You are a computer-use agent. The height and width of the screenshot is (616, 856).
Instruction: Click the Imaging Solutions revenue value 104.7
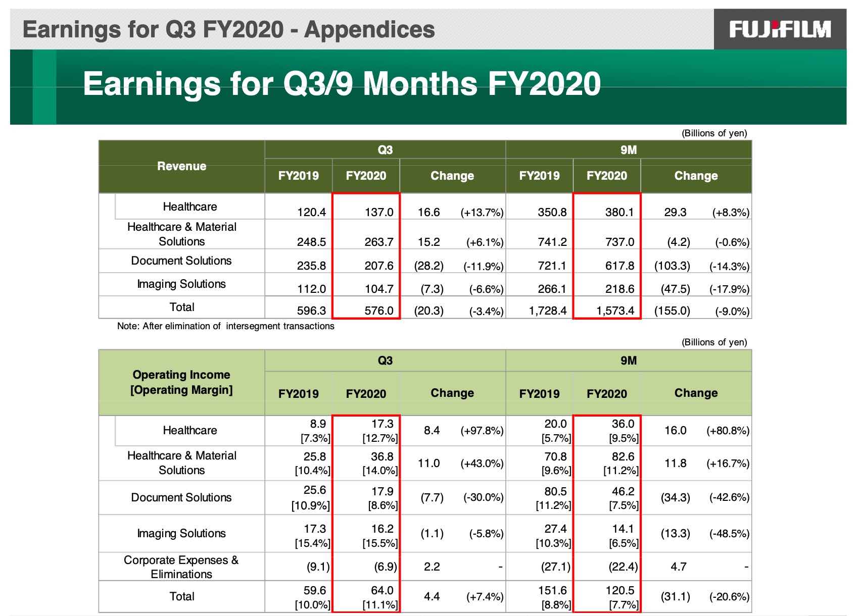tap(379, 289)
